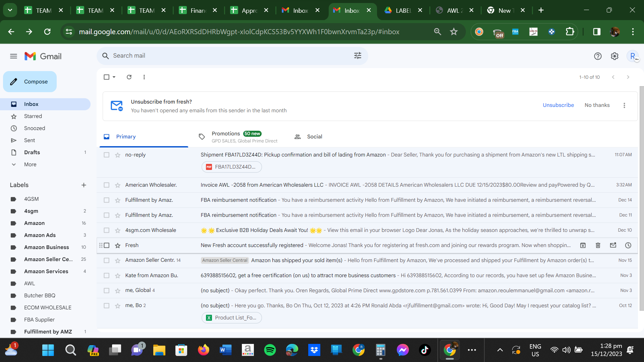Open Gmail settings gear icon
The image size is (644, 362).
614,56
